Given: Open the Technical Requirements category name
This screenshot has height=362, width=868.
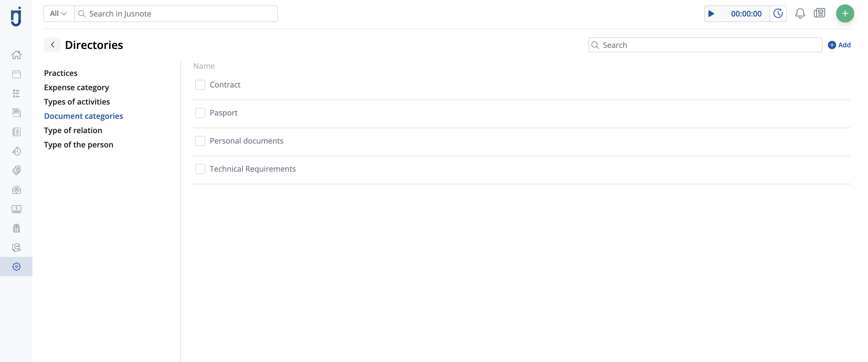Looking at the screenshot, I should (x=253, y=169).
